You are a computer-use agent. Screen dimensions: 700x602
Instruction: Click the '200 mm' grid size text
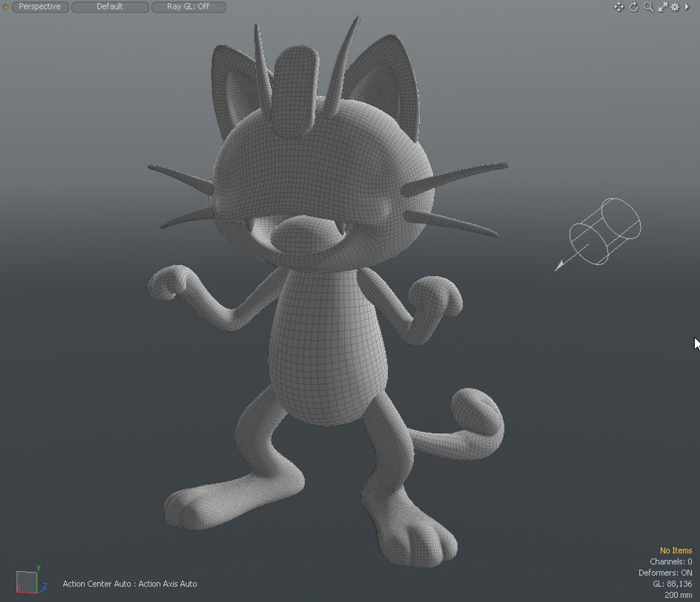678,595
